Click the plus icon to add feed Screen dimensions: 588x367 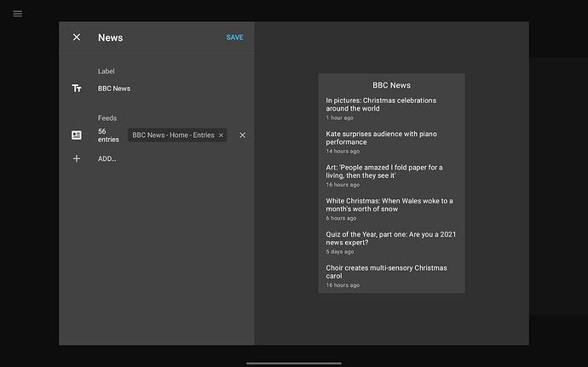click(x=77, y=158)
